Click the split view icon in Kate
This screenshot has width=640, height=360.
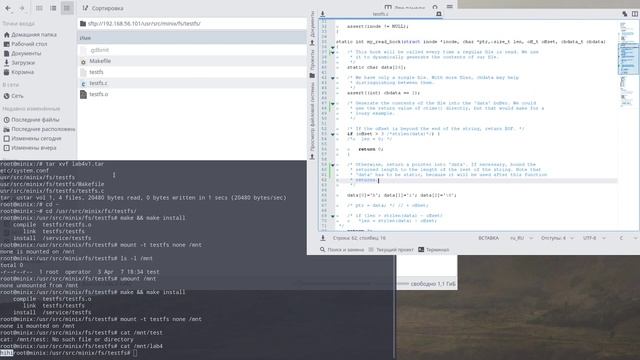635,14
